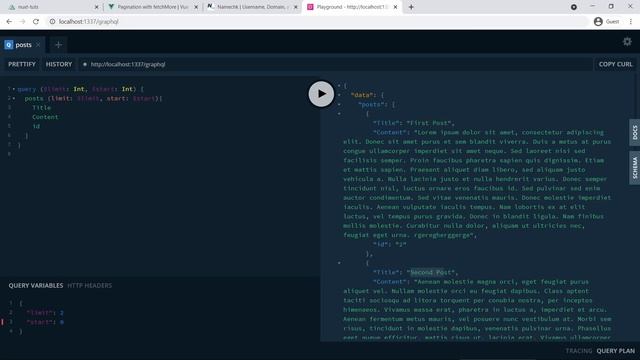Viewport: 640px width, 360px height.
Task: Collapse the root response object
Action: [339, 85]
